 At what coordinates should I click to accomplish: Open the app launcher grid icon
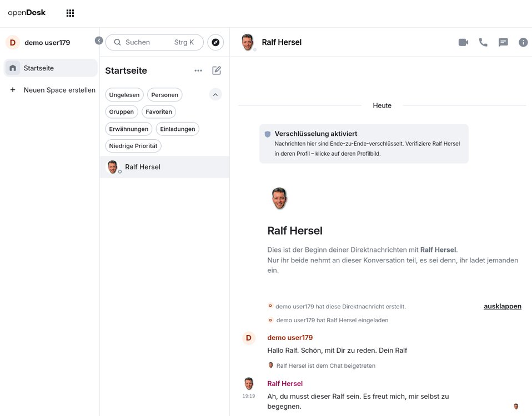70,13
